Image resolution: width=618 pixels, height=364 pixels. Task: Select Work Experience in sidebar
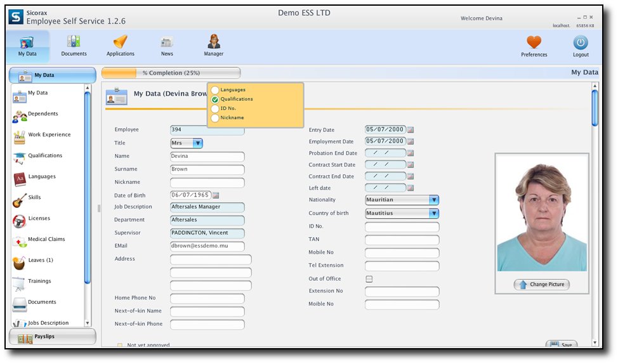coord(49,135)
